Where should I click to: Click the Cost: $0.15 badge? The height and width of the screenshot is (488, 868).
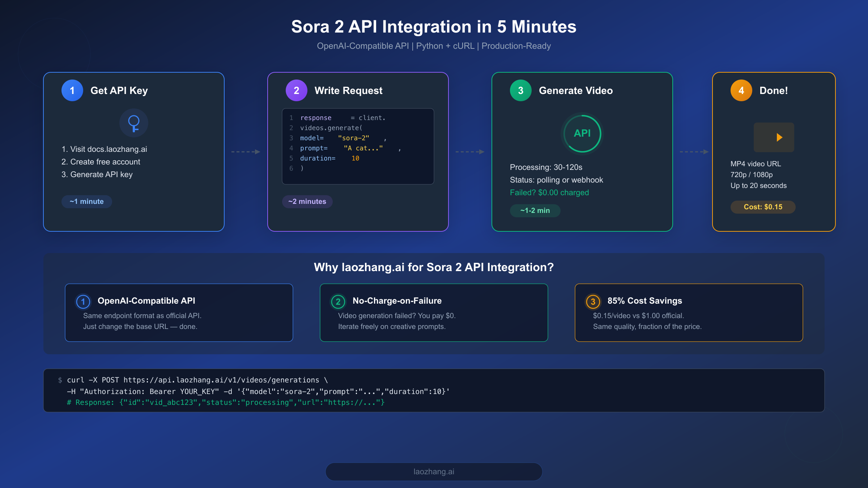[x=762, y=207]
